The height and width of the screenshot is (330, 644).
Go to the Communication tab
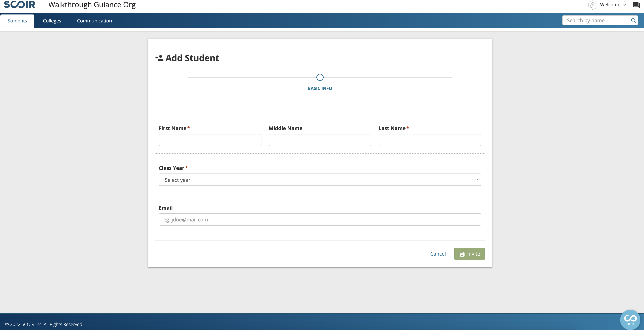coord(94,21)
